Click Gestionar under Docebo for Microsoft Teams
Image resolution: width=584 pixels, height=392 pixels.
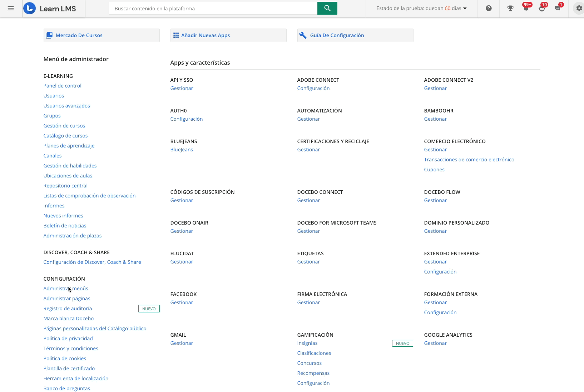click(308, 231)
